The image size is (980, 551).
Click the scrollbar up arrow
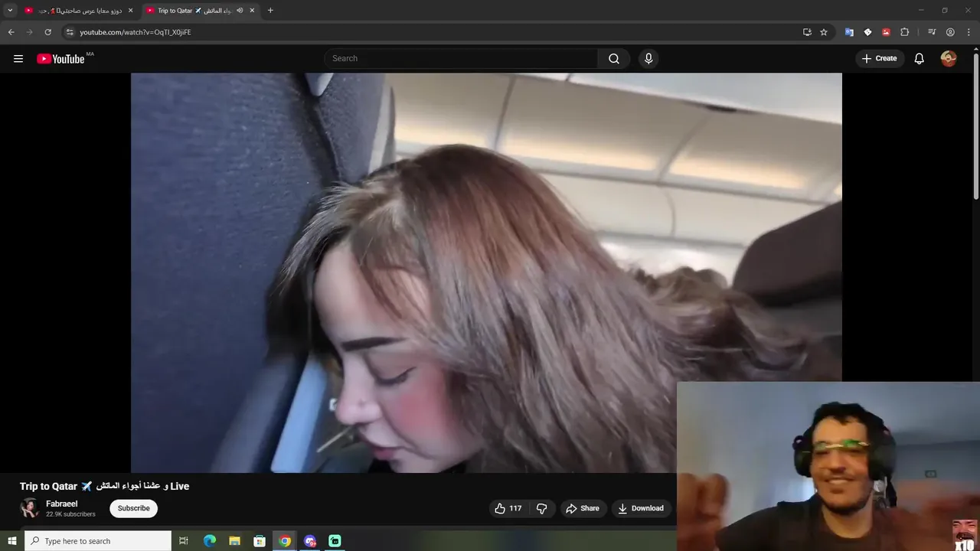click(x=975, y=48)
